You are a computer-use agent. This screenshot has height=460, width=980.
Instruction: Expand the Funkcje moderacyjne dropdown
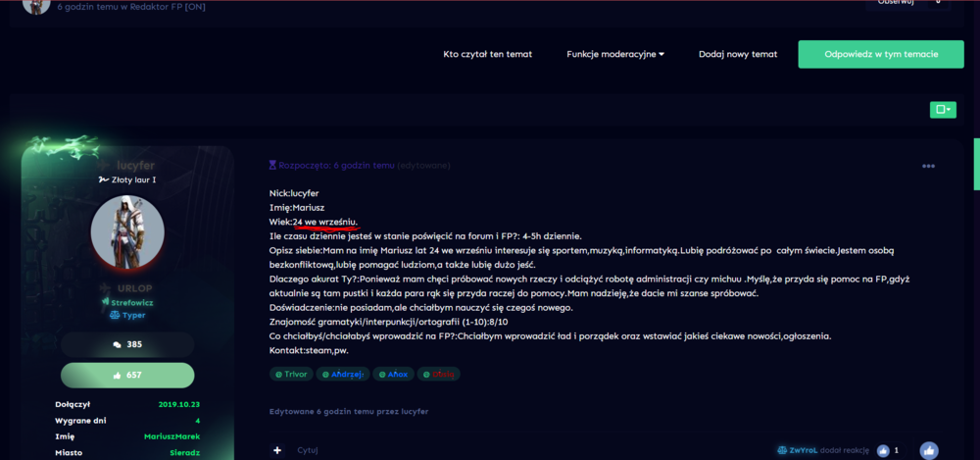tap(615, 55)
